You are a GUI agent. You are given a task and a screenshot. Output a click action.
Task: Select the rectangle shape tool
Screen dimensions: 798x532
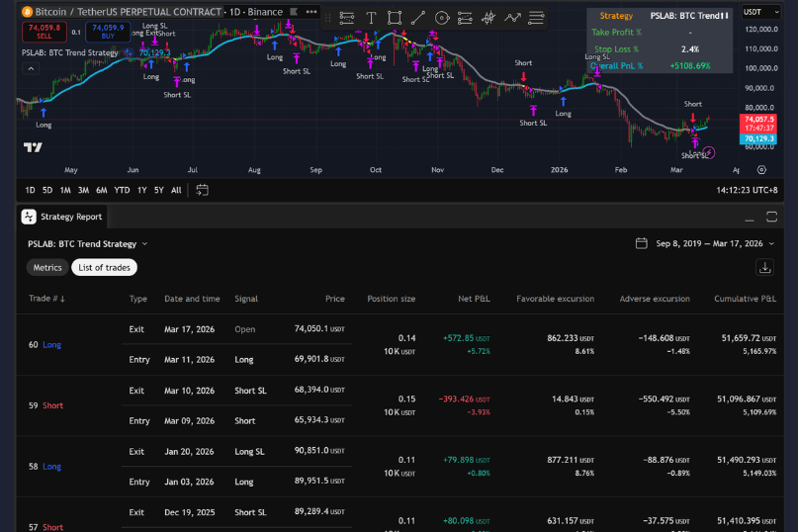tap(395, 18)
